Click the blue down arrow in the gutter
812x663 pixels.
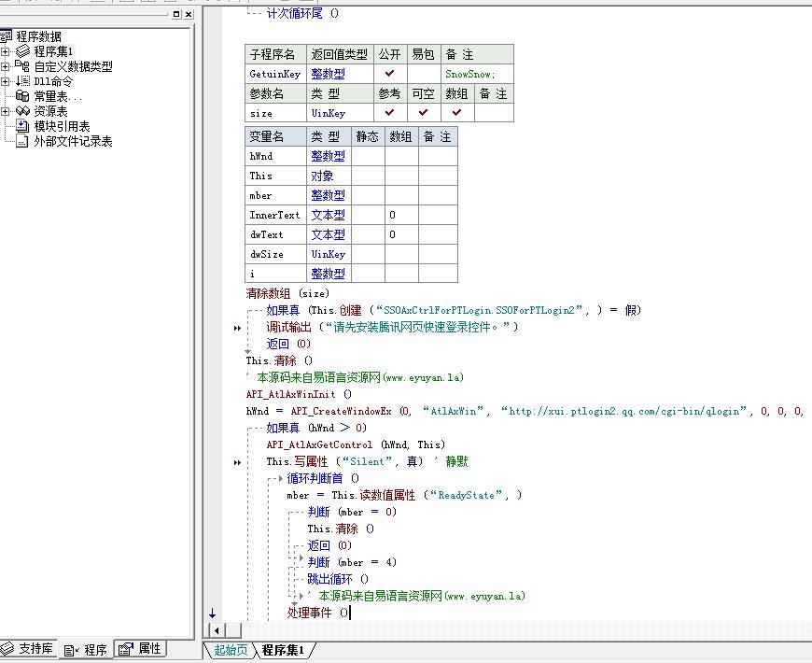click(x=212, y=614)
